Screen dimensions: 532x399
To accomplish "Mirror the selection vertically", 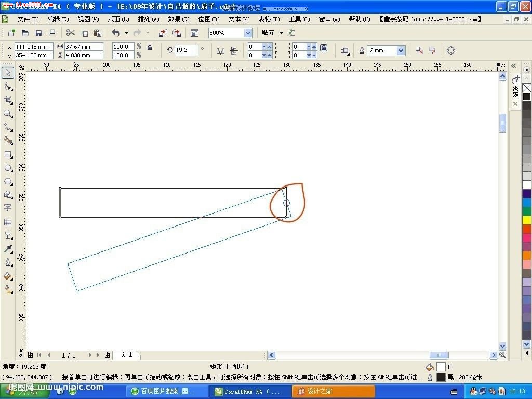I will pos(234,50).
